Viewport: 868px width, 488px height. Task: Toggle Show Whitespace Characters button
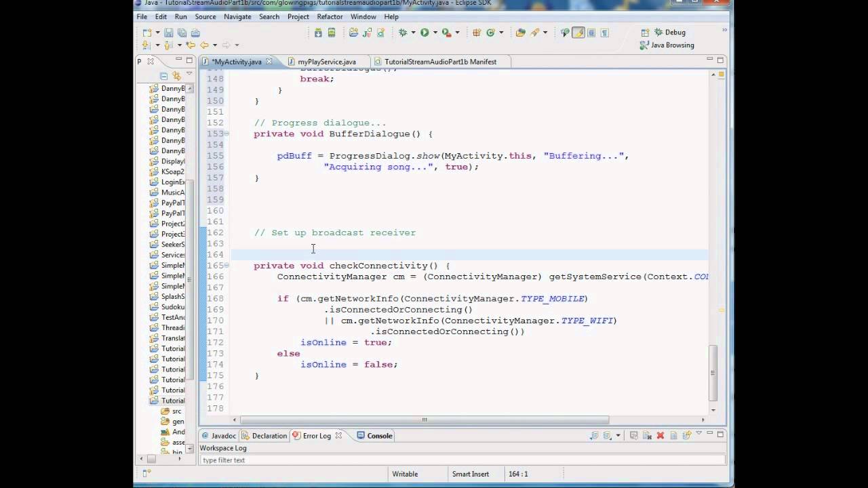point(604,33)
